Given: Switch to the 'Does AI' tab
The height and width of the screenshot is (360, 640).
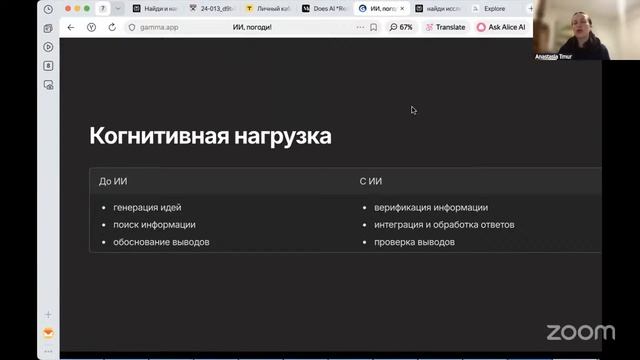Looking at the screenshot, I should click(x=324, y=9).
